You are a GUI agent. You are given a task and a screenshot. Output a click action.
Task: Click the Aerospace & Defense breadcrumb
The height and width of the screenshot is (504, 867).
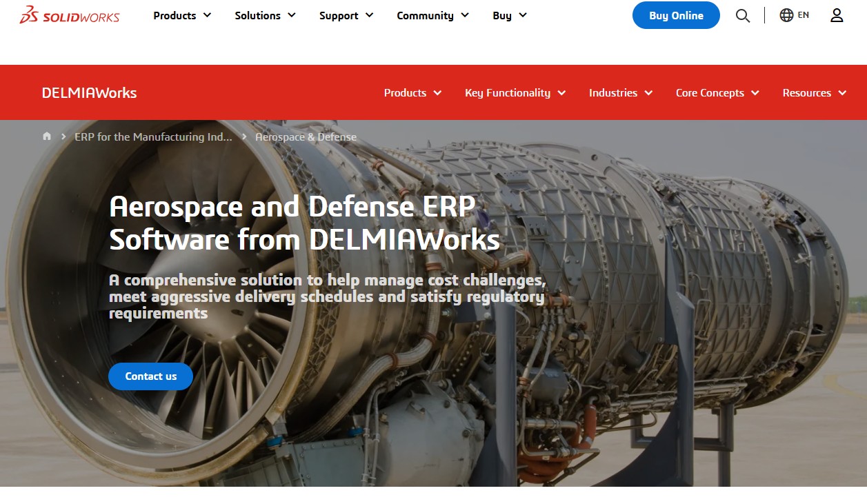tap(306, 137)
